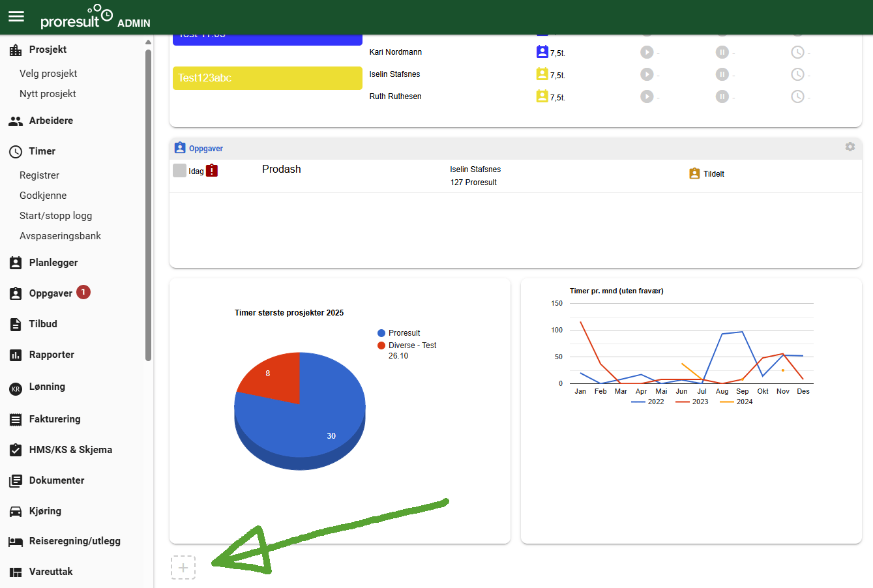Click the Rapporter chart icon
This screenshot has height=588, width=873.
tap(16, 355)
